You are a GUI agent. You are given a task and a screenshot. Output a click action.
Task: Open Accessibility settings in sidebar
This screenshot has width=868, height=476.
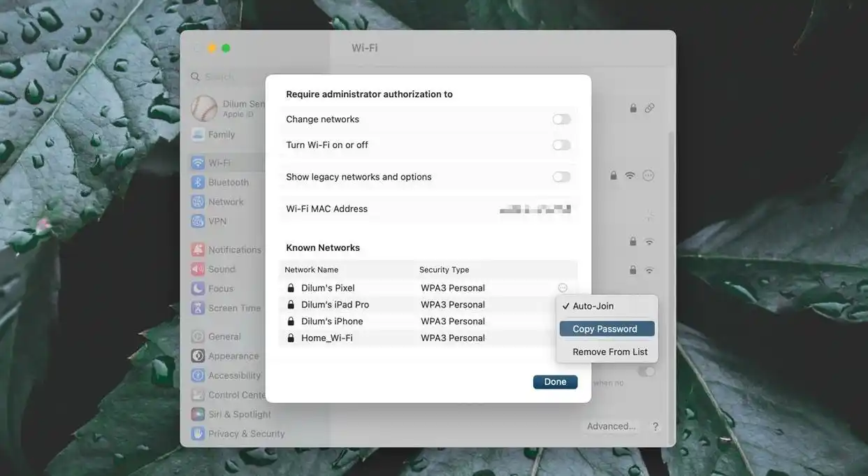(x=226, y=375)
